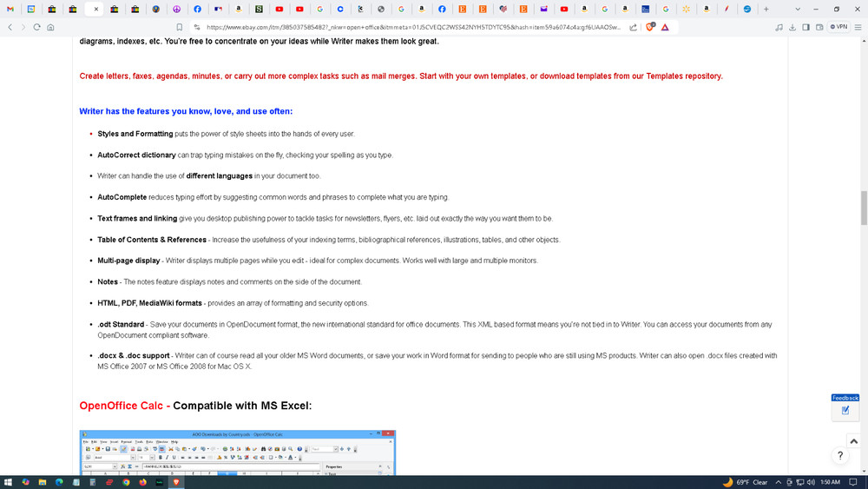The height and width of the screenshot is (489, 868).
Task: Click the 'Multi-page display' bullet text
Action: click(x=128, y=261)
